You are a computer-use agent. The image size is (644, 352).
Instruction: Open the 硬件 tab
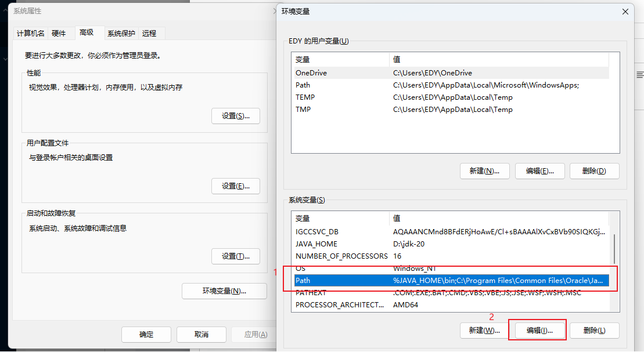(x=59, y=34)
